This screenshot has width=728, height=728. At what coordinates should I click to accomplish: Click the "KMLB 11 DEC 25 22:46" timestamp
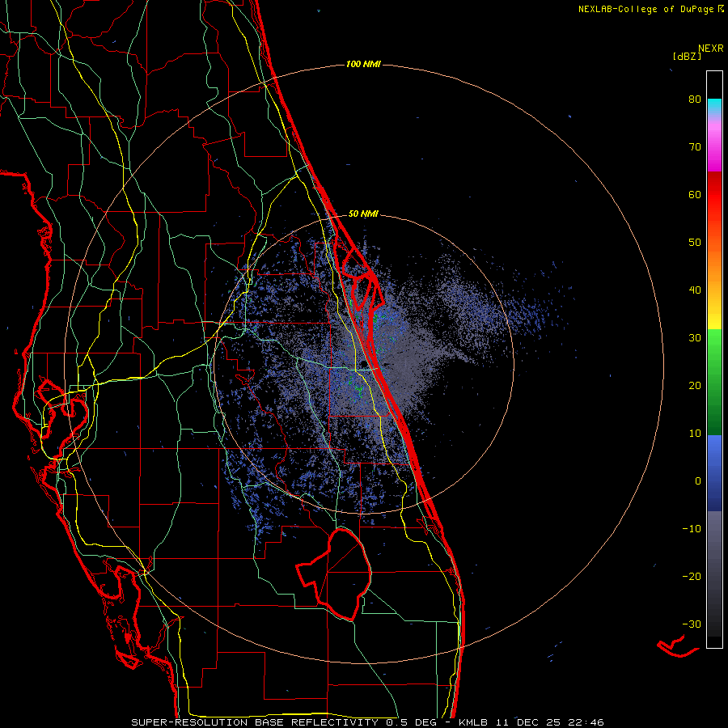[x=531, y=722]
